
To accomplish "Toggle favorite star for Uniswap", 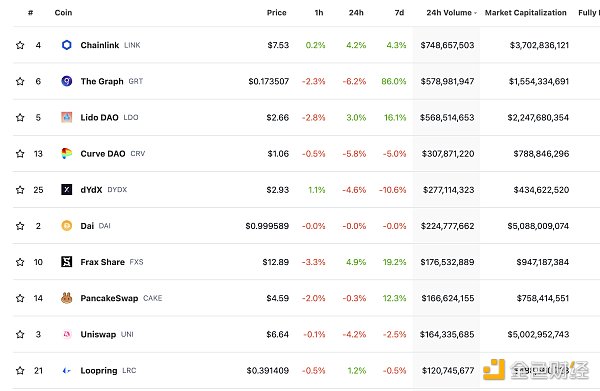I will 20,334.
